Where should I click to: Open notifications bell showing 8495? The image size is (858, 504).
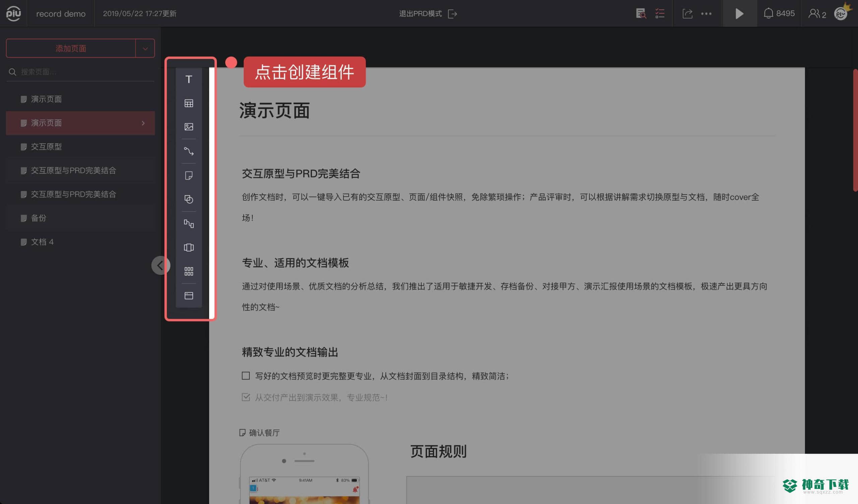pos(779,14)
